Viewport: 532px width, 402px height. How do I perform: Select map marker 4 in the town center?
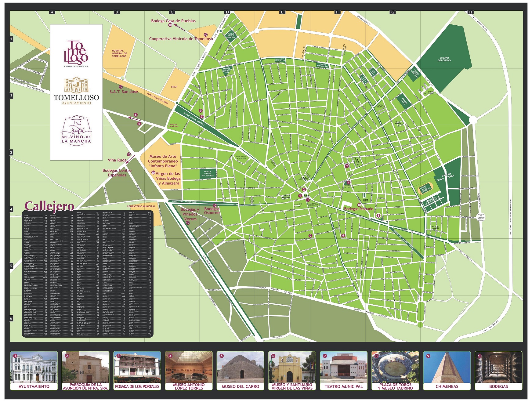349,183
